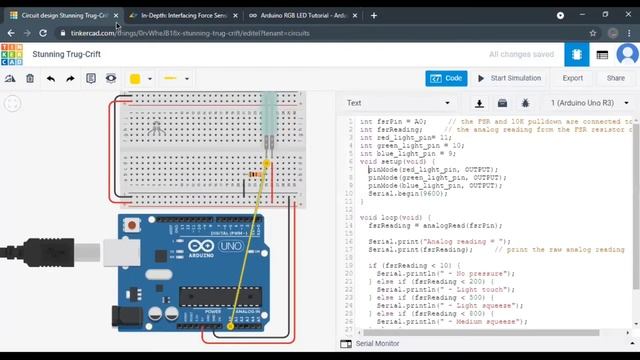Click the "All changes saved" status text
Viewport: 640px width, 360px height.
click(521, 54)
